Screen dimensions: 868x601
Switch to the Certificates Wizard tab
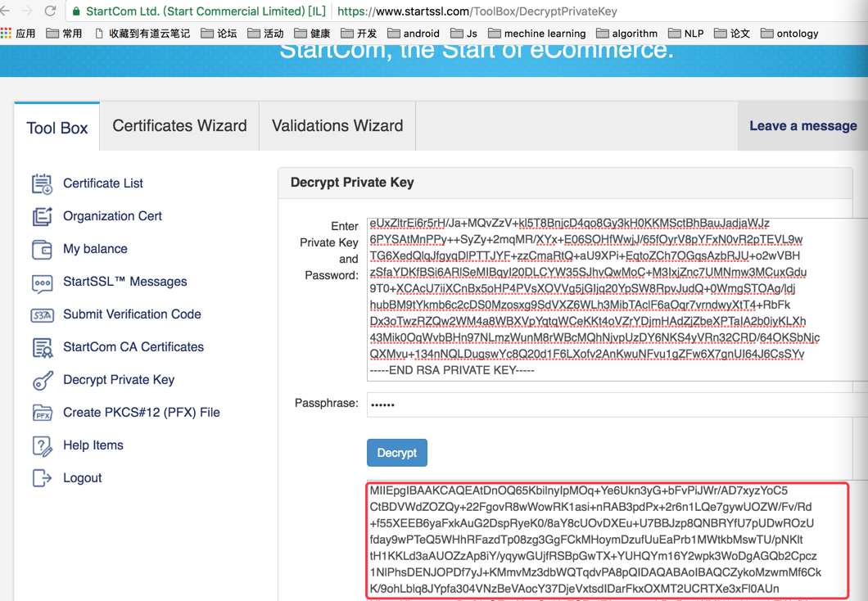179,125
